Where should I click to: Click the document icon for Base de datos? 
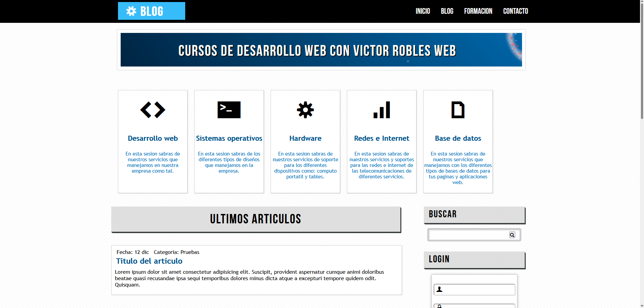458,110
